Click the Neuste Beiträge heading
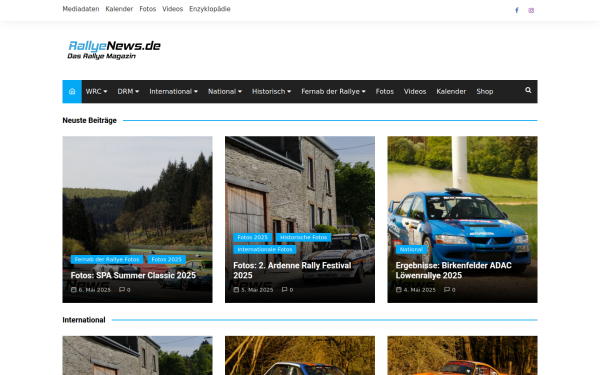Image resolution: width=600 pixels, height=375 pixels. click(90, 120)
